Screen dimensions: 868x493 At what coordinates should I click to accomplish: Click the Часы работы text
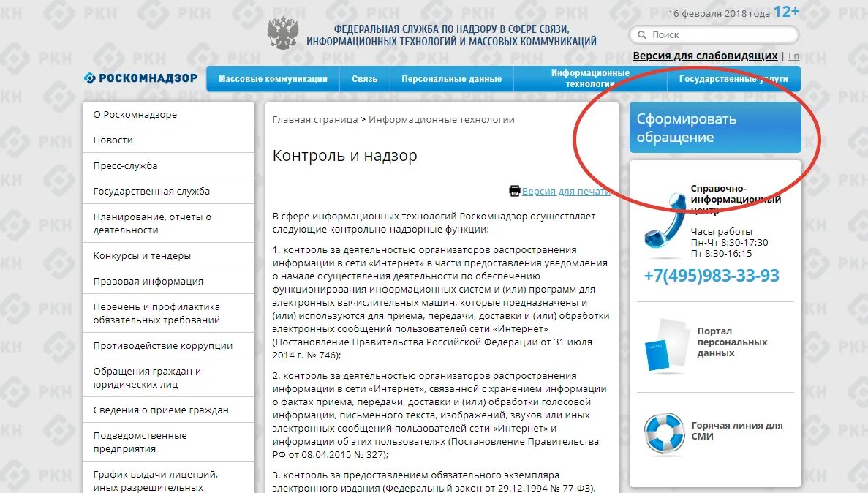pyautogui.click(x=721, y=232)
